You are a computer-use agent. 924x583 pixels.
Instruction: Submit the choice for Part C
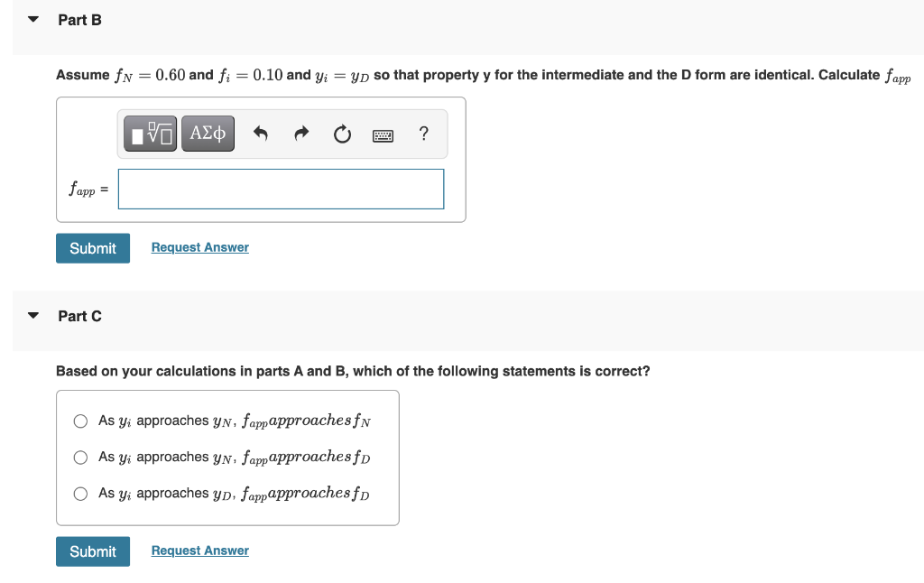(93, 551)
